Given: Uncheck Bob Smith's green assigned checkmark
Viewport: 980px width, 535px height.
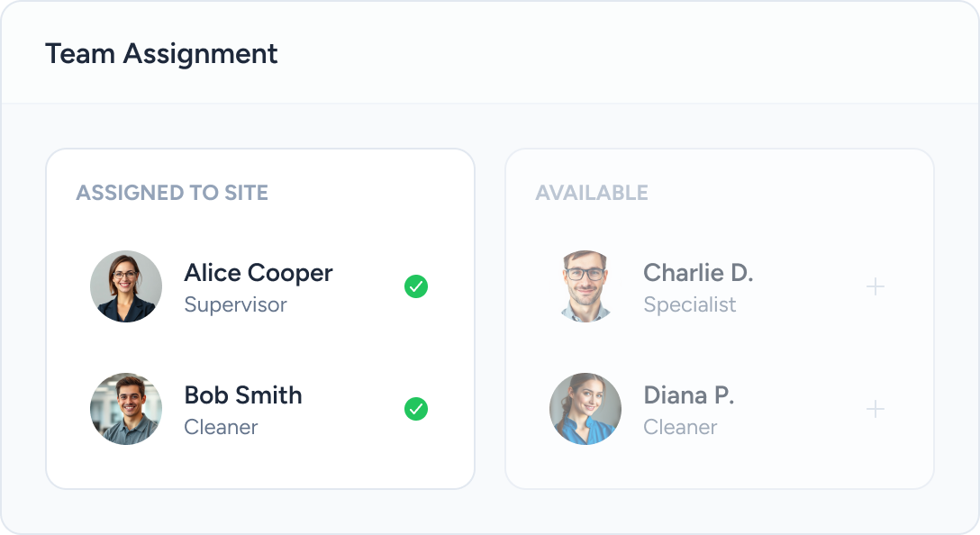Looking at the screenshot, I should coord(415,409).
